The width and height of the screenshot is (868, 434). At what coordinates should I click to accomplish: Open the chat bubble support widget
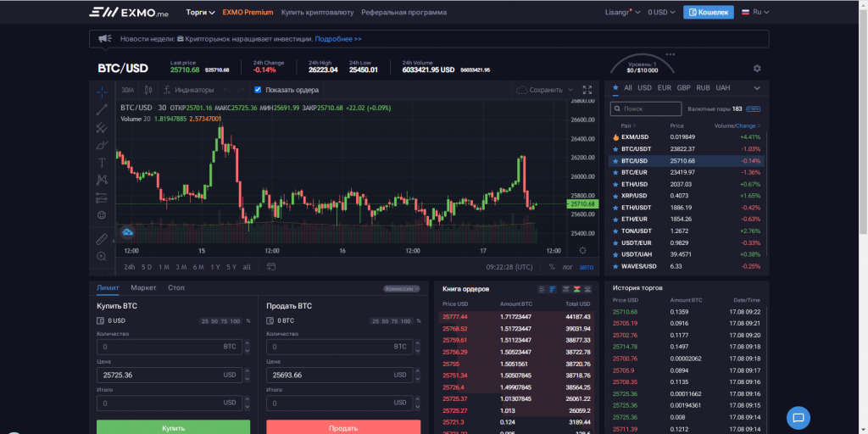point(798,417)
